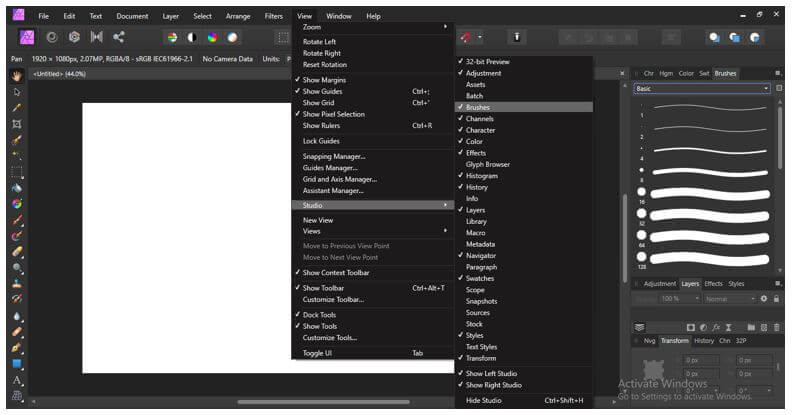Open layer settings gear icon
Screen dimensions: 800x415
[764, 299]
